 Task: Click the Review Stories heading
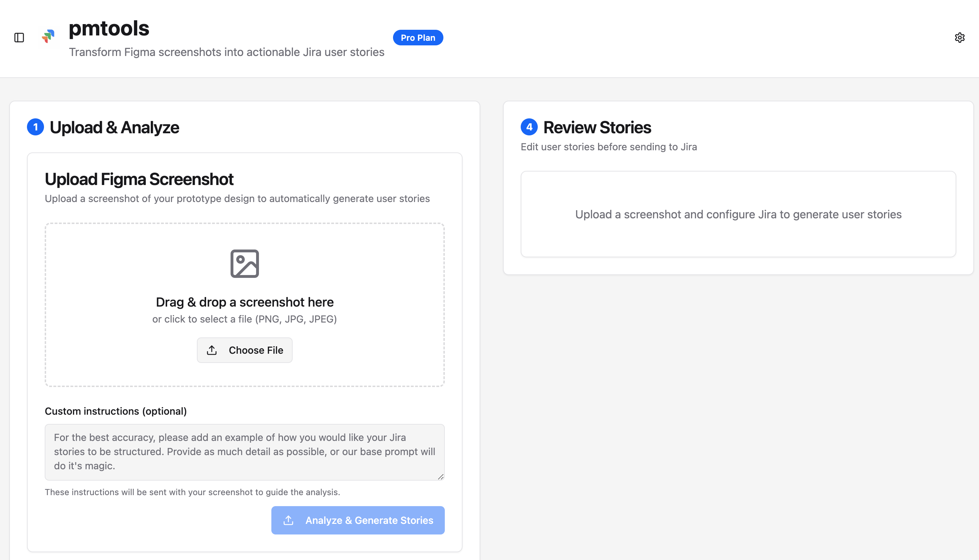tap(597, 127)
